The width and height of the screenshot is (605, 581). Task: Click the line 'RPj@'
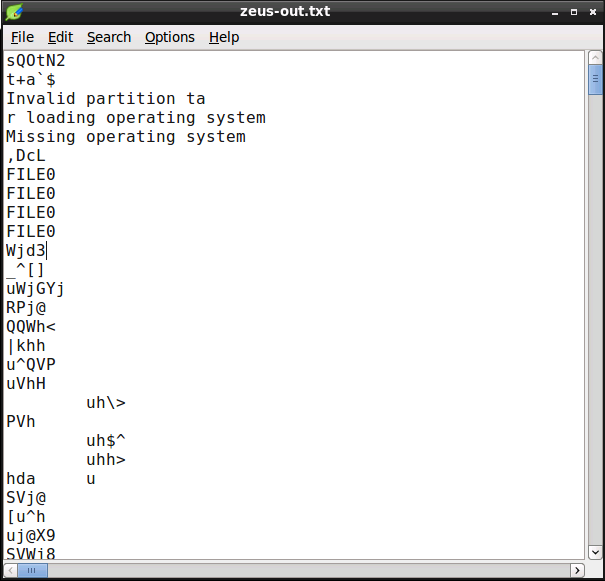(26, 308)
